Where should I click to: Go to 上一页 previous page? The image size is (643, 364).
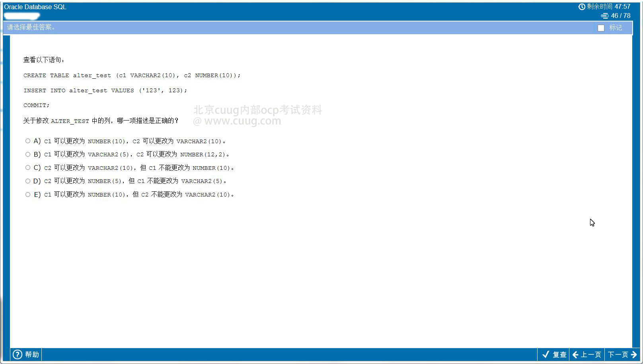(x=587, y=354)
